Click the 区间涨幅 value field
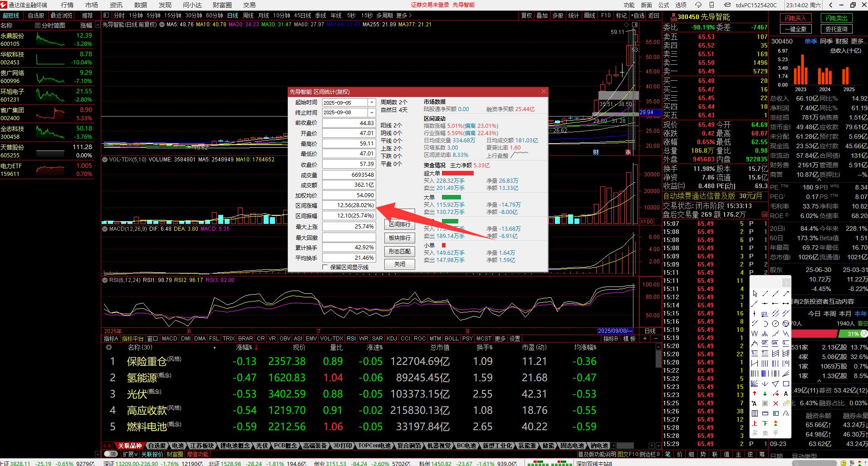This screenshot has width=868, height=466. (x=349, y=205)
